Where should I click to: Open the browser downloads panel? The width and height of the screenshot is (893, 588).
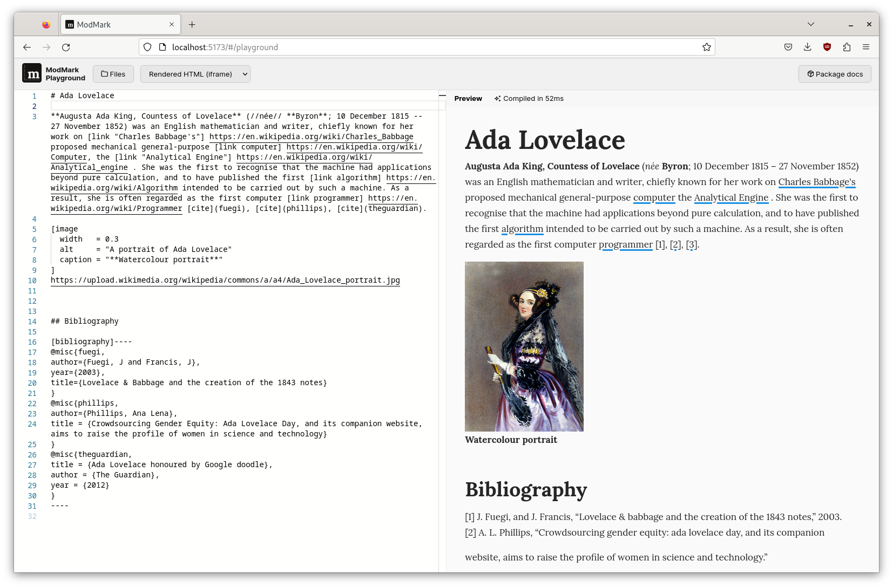(x=808, y=47)
